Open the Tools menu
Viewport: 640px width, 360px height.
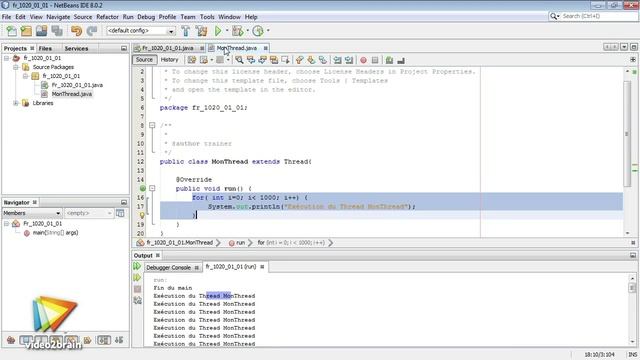(207, 17)
